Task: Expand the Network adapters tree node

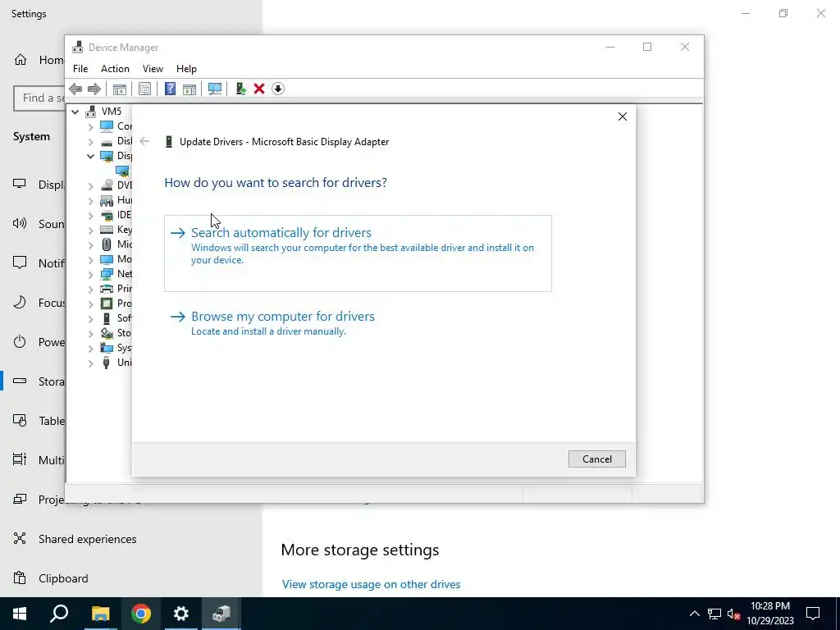Action: 90,274
